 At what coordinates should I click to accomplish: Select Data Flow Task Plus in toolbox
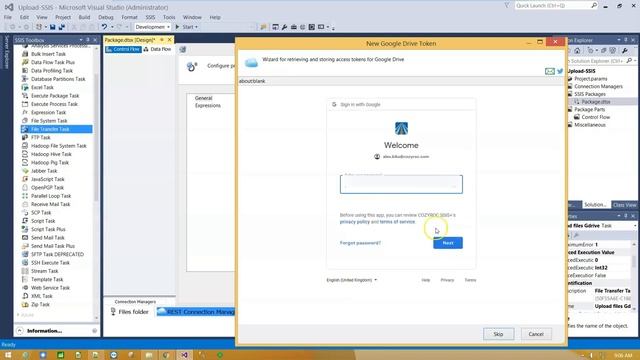click(x=53, y=62)
